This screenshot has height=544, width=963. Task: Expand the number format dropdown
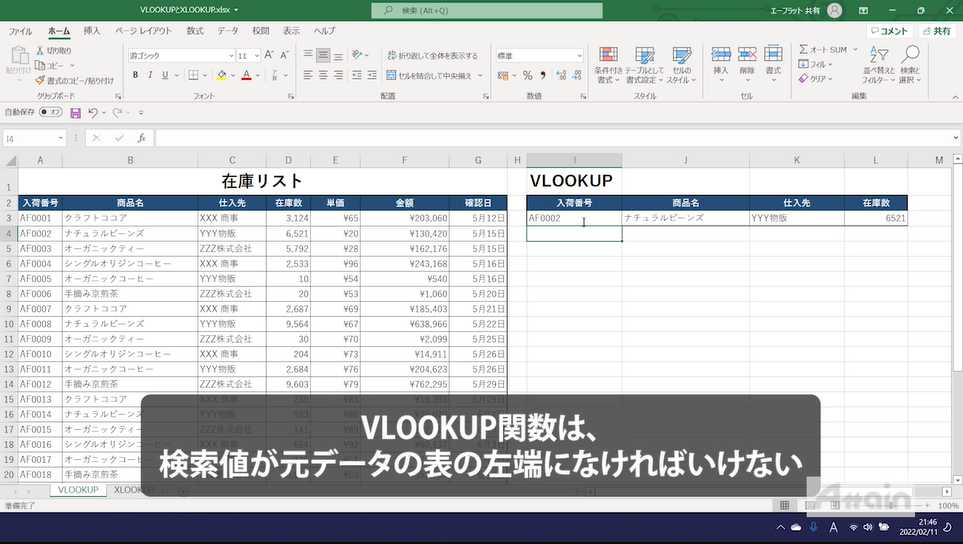point(578,56)
